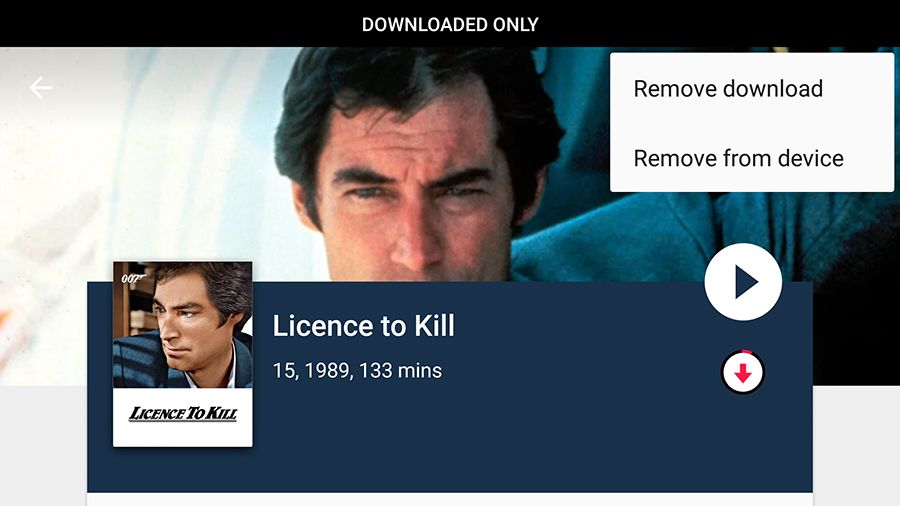Play Licence to Kill
The height and width of the screenshot is (506, 900).
point(743,282)
